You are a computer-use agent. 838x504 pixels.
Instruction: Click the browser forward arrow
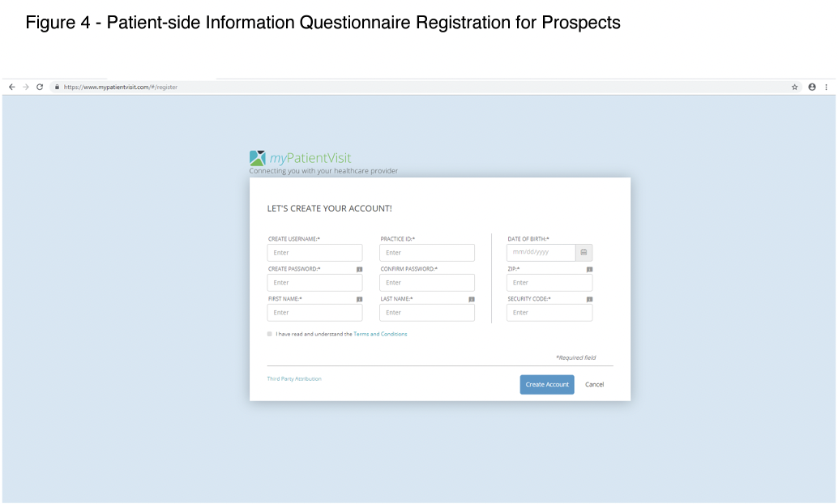pyautogui.click(x=26, y=88)
